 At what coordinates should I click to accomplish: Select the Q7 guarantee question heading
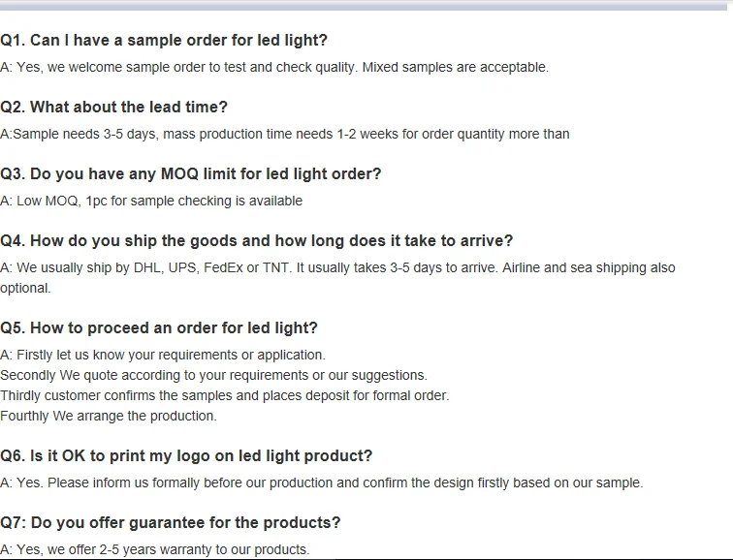tap(171, 522)
